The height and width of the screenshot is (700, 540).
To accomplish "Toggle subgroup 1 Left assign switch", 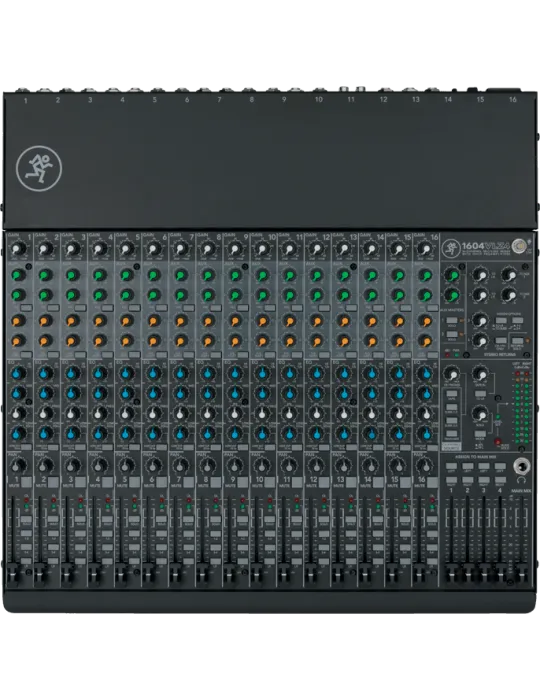I will click(451, 467).
